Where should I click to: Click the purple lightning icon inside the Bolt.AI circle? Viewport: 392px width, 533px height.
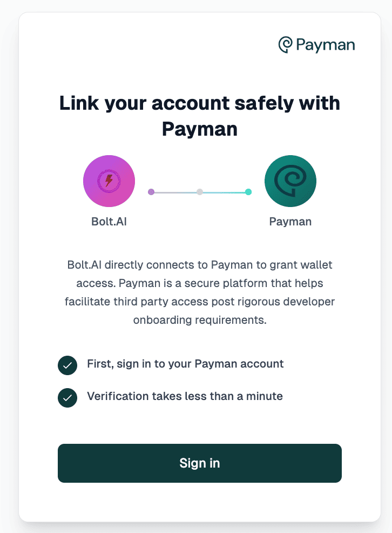coord(109,181)
